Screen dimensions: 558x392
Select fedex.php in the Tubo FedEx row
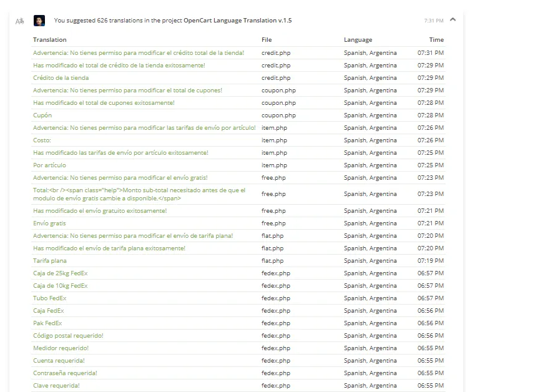276,298
